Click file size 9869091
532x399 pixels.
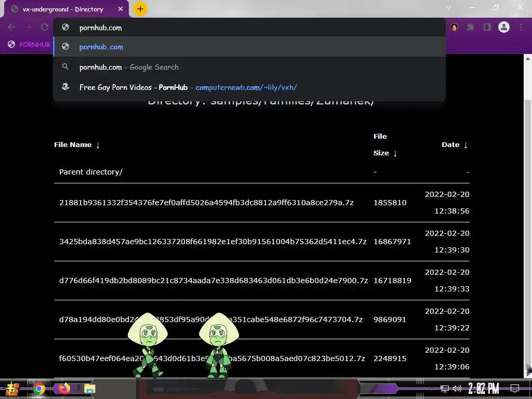(390, 320)
